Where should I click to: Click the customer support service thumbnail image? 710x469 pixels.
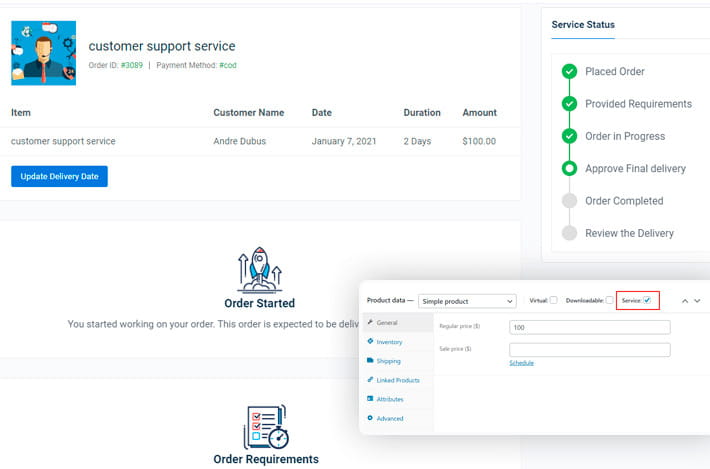[x=43, y=53]
